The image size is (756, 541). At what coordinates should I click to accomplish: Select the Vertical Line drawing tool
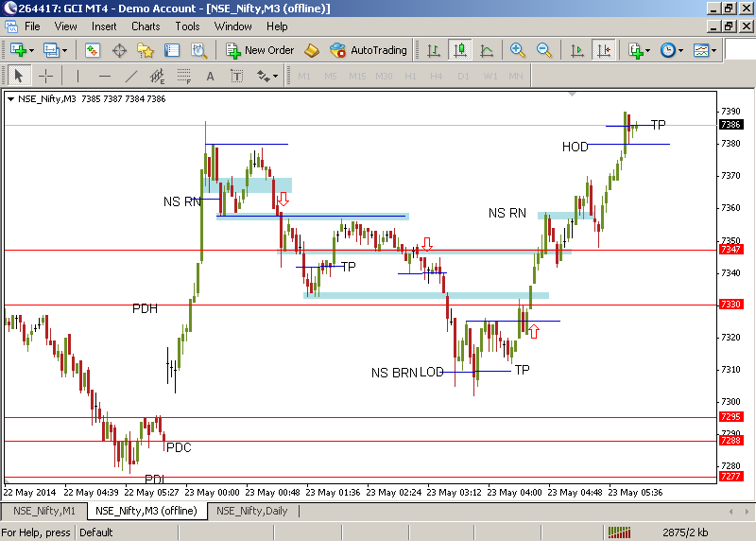click(x=77, y=76)
